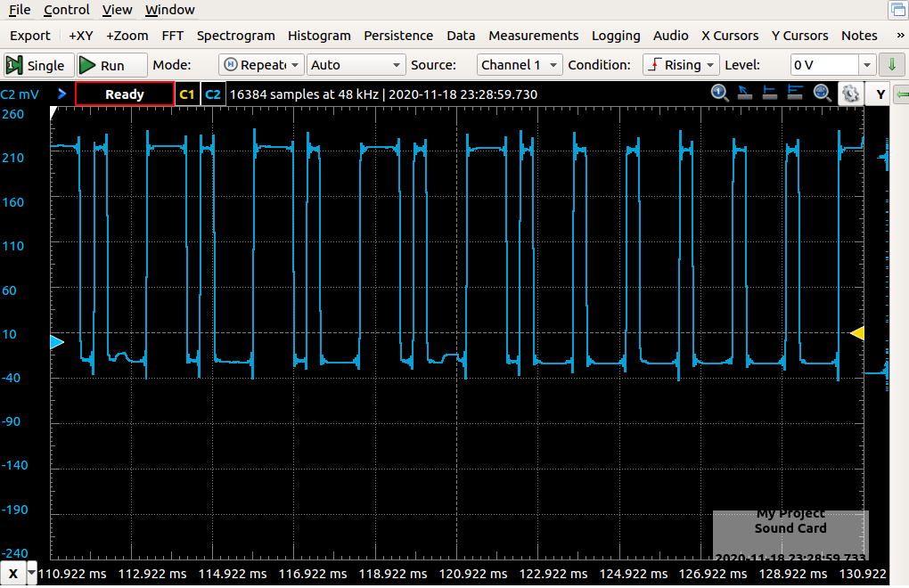909x588 pixels.
Task: Click the yellow trigger level marker
Action: (x=856, y=333)
